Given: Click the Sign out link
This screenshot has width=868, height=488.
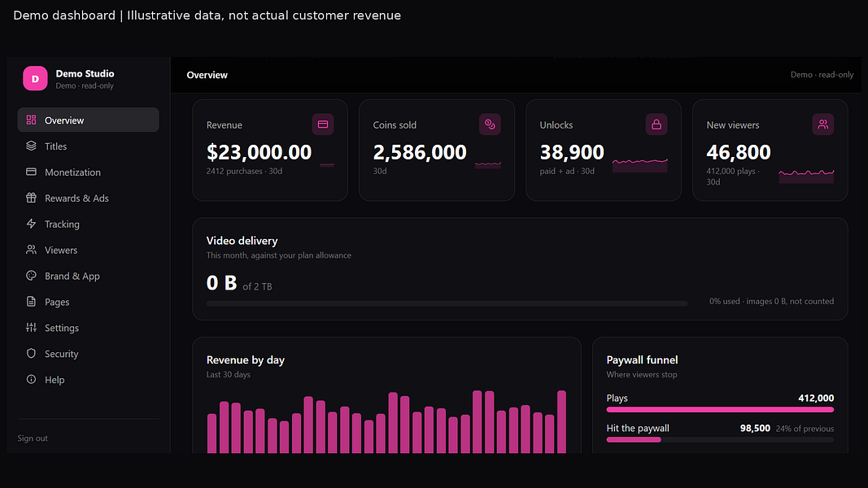Looking at the screenshot, I should coord(33,438).
